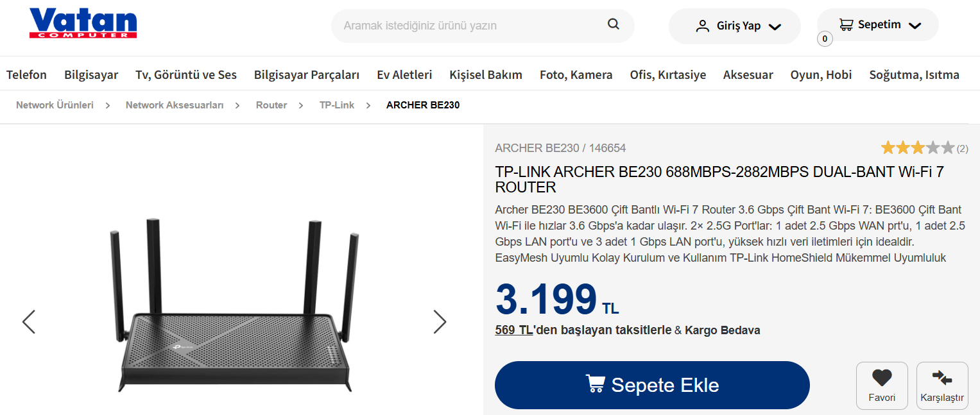
Task: Click the Karşılaştır compare arrows icon
Action: point(941,378)
